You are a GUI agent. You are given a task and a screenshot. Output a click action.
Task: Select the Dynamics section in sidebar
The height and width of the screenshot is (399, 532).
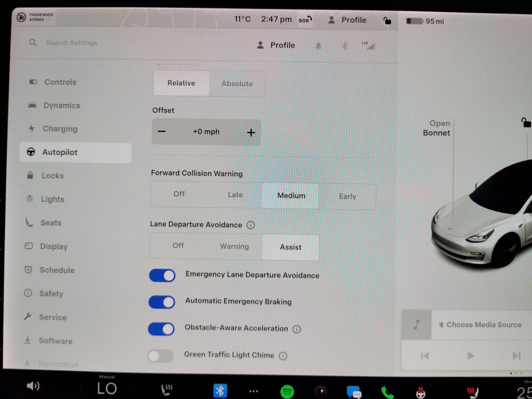[x=61, y=105]
